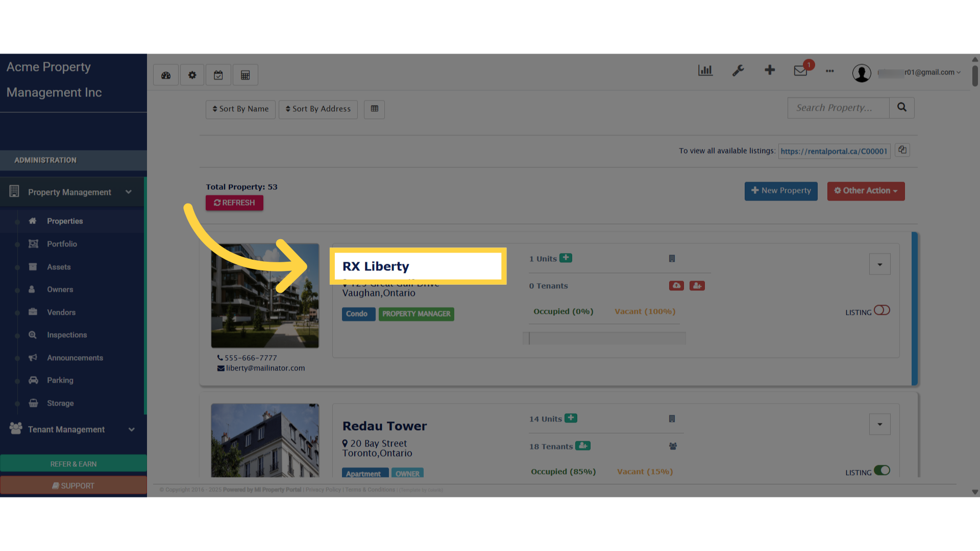Click the settings gear toolbar icon
The height and width of the screenshot is (551, 980).
pyautogui.click(x=192, y=75)
